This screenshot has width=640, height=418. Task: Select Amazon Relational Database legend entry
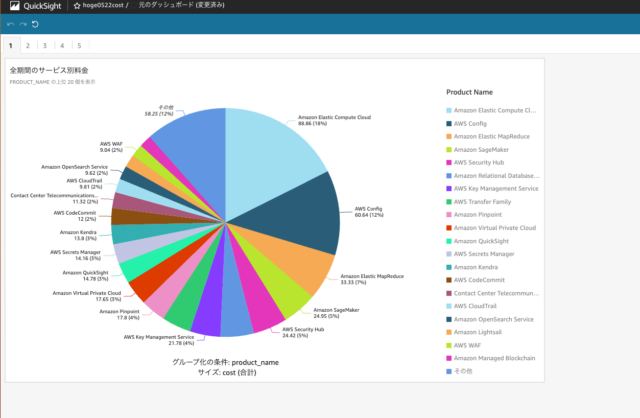[493, 176]
